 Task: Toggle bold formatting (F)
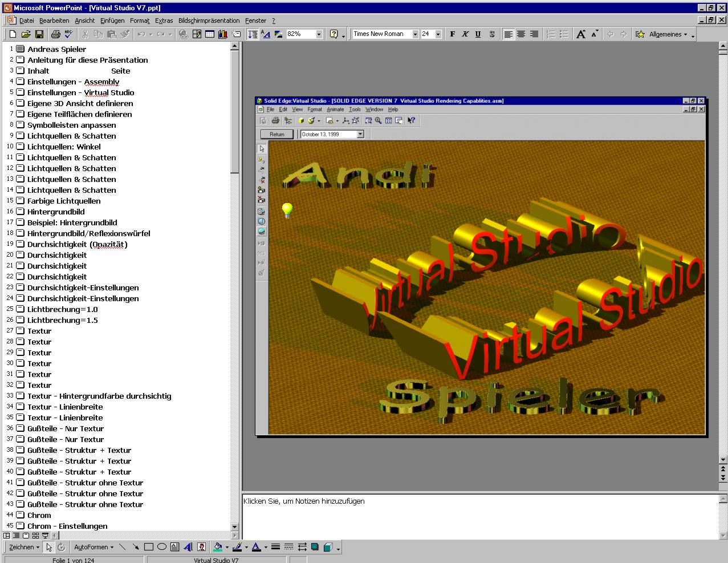click(x=453, y=34)
